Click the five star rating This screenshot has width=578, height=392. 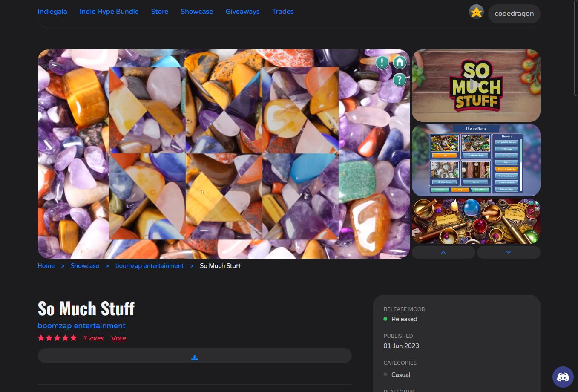(x=58, y=338)
